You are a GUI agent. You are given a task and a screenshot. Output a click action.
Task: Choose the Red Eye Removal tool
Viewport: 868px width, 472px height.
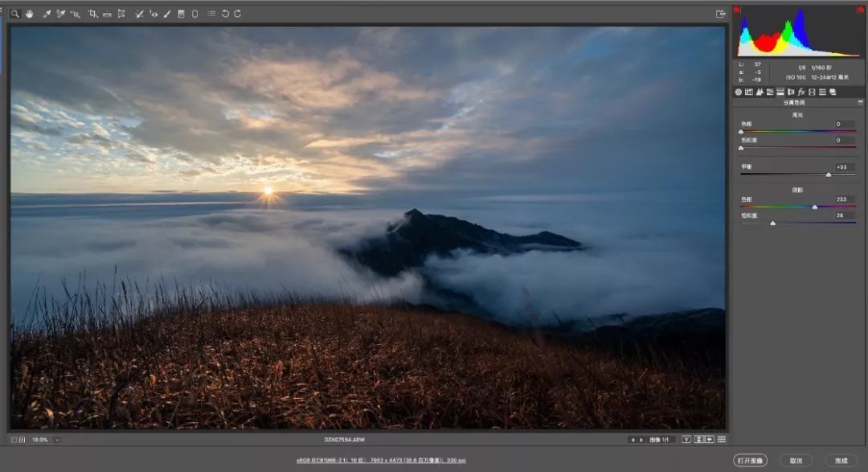tap(154, 14)
